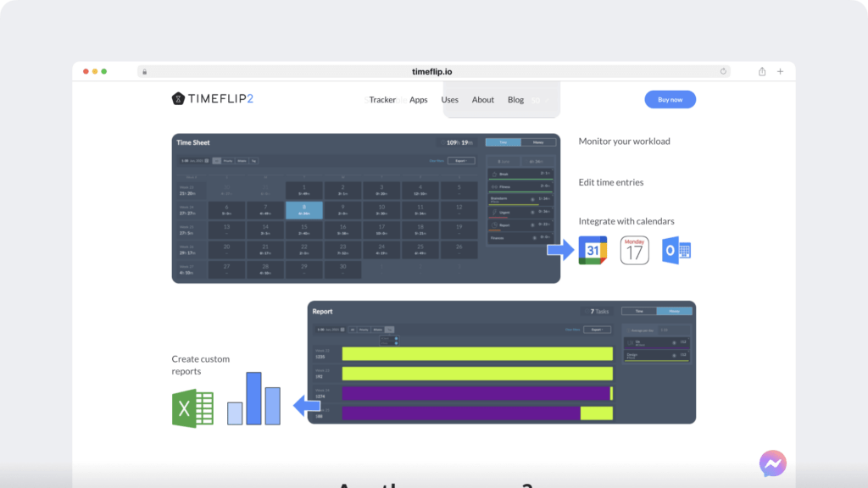The image size is (868, 488).
Task: Open the Export dropdown in Time Sheet
Action: click(x=459, y=161)
